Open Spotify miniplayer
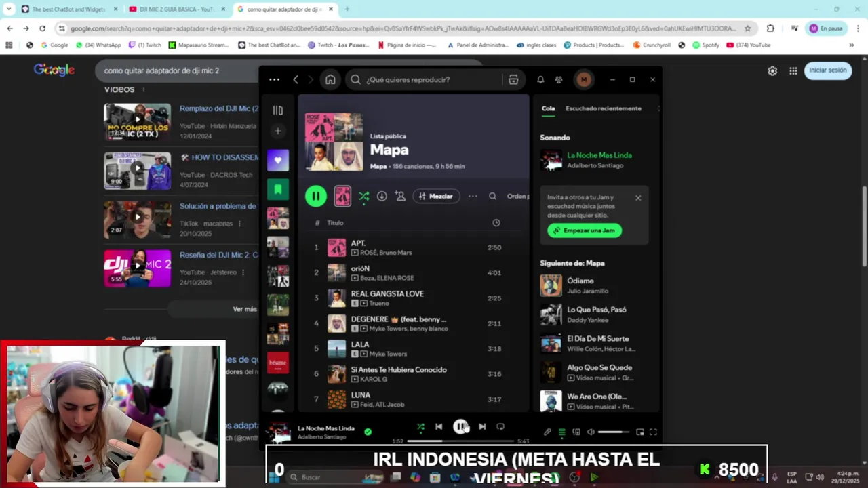 point(639,432)
